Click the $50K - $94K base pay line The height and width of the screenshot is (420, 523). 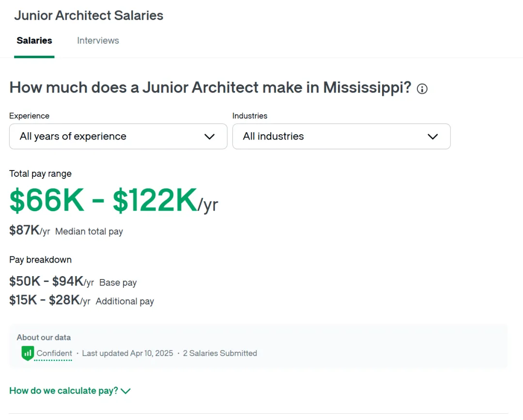[x=73, y=281]
